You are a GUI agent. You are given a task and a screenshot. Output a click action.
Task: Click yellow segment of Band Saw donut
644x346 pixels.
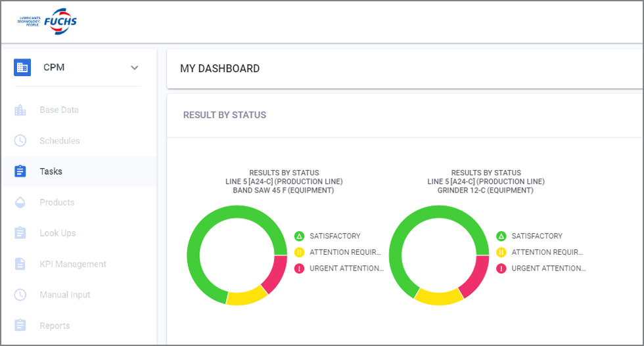247,297
